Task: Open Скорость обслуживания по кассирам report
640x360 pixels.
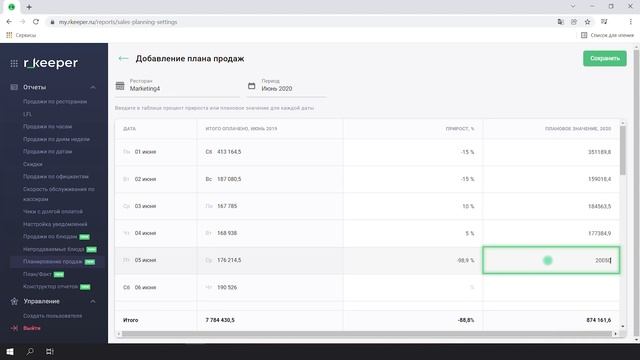Action: (x=58, y=194)
